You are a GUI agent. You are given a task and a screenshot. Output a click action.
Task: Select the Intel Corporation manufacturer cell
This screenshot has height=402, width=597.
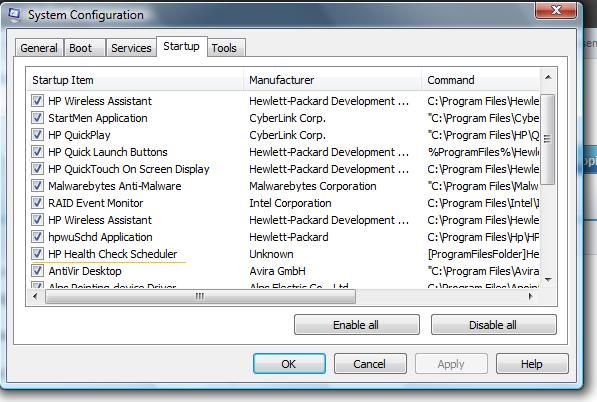[x=290, y=203]
